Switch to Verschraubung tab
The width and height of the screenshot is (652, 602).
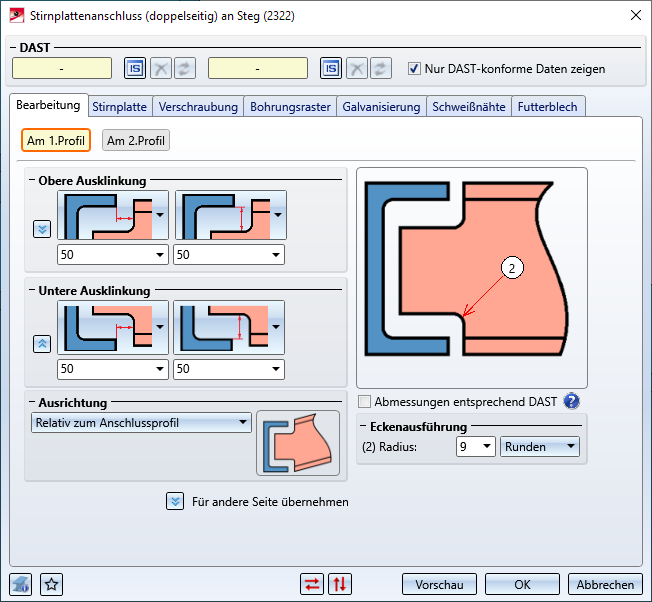[x=198, y=107]
